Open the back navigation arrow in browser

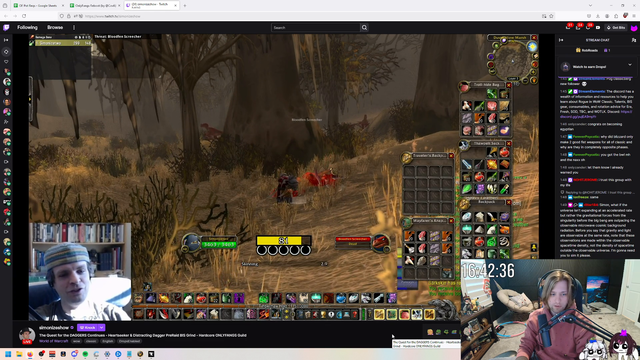click(6, 16)
